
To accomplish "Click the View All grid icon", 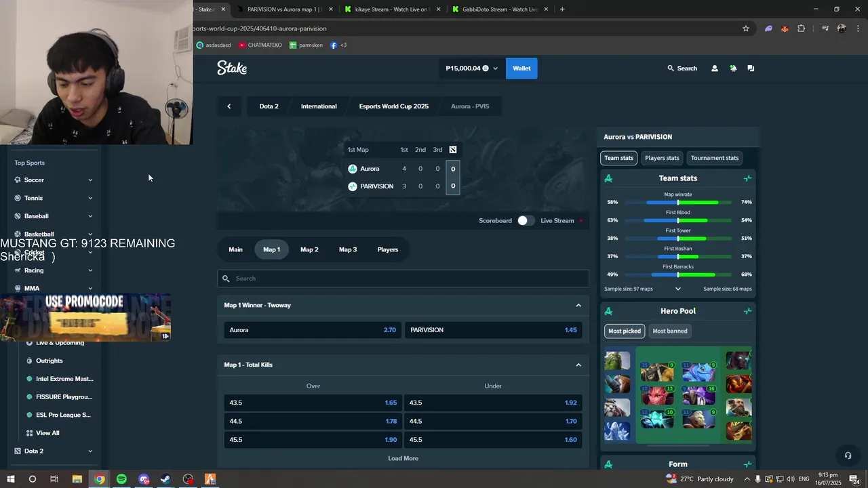I will (x=29, y=433).
